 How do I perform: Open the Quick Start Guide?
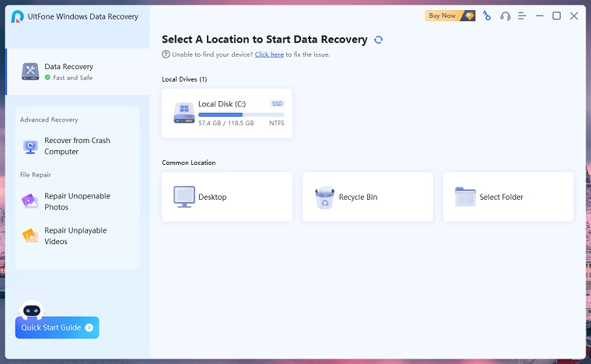pyautogui.click(x=58, y=327)
